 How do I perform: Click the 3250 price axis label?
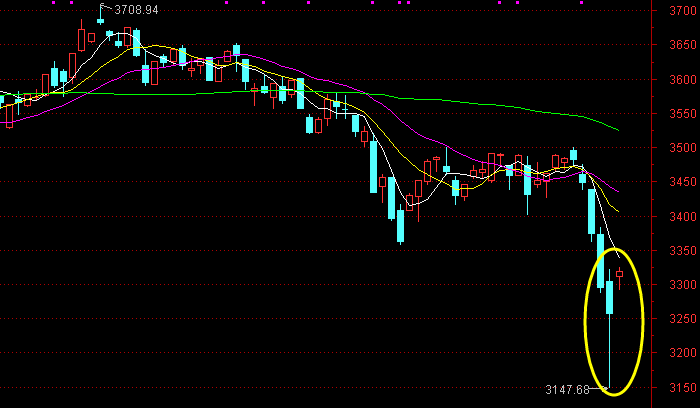(x=683, y=319)
